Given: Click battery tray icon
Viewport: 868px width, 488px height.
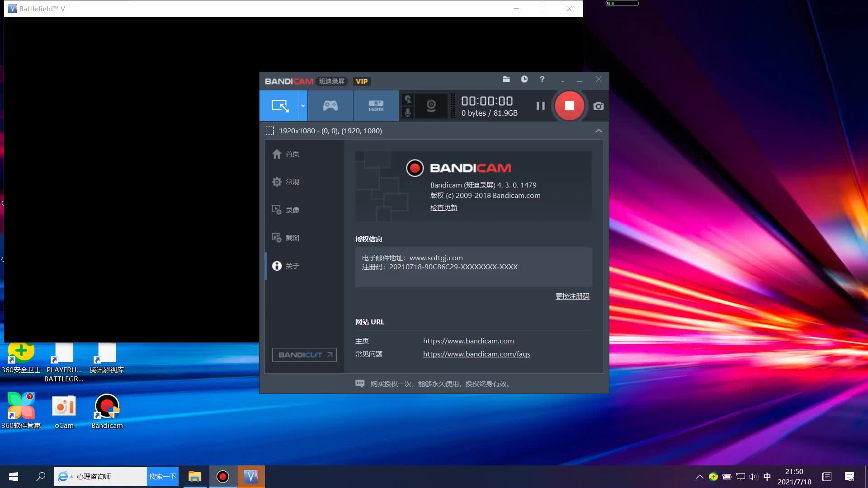Looking at the screenshot, I should [726, 476].
